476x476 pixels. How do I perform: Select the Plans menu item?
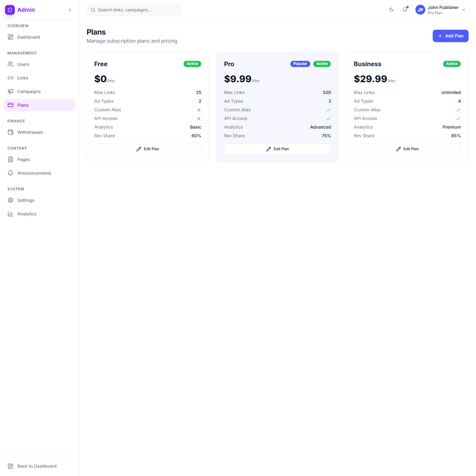(x=39, y=105)
